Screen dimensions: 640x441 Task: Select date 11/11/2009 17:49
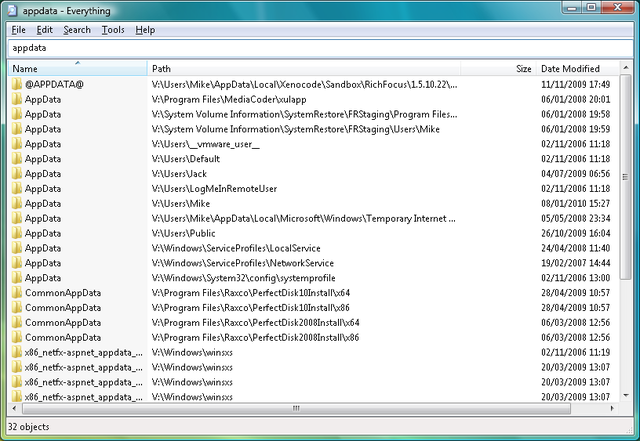tap(576, 85)
